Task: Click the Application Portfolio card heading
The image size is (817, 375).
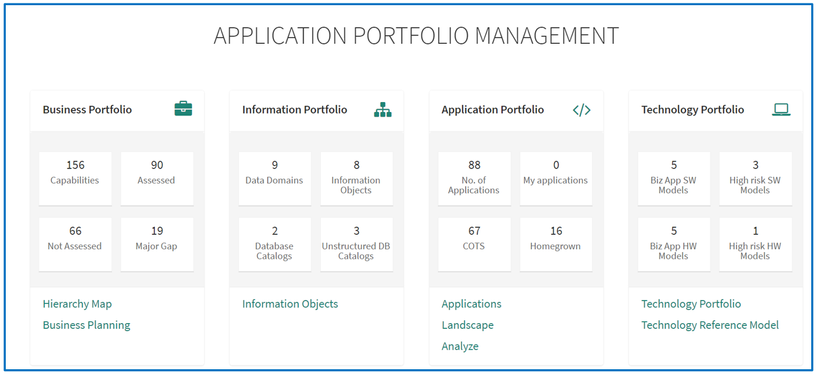Action: click(x=492, y=110)
